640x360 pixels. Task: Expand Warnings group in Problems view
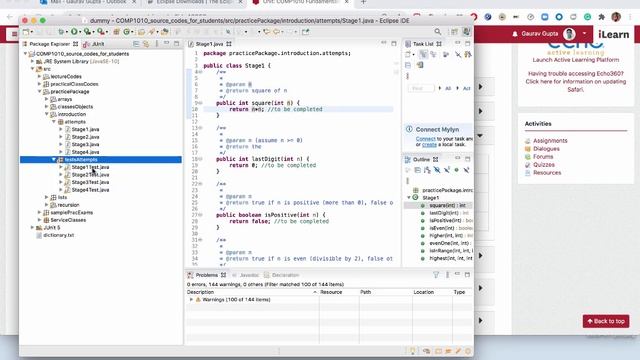(x=191, y=300)
